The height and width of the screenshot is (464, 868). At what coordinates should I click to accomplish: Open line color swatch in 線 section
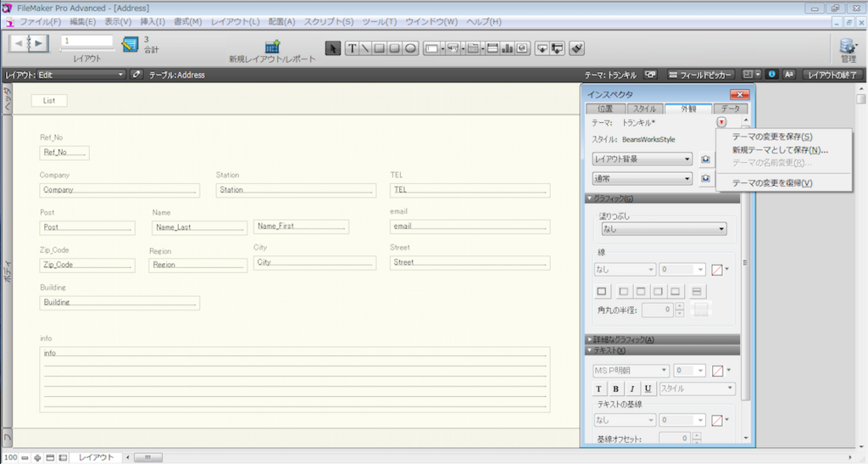pos(717,270)
